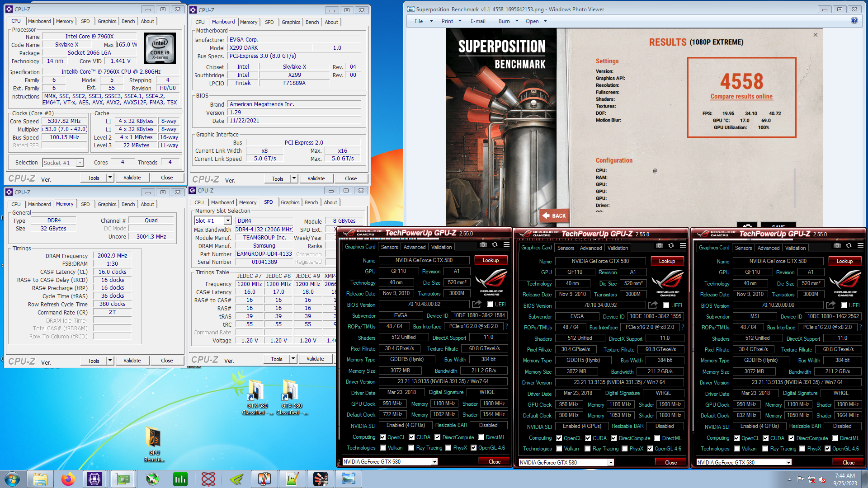Open the Print dropdown in Photo Viewer

pos(460,21)
